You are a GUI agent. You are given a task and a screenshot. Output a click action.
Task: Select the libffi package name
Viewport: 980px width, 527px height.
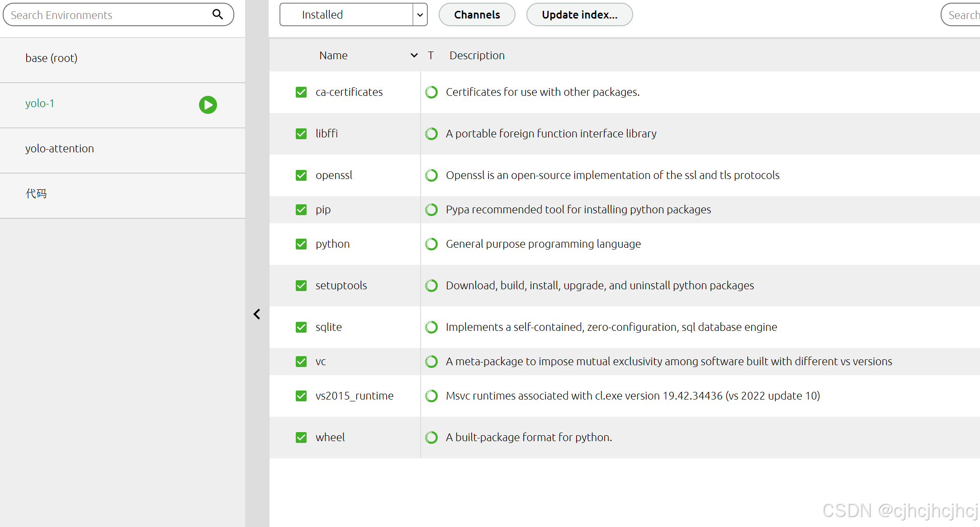click(327, 134)
